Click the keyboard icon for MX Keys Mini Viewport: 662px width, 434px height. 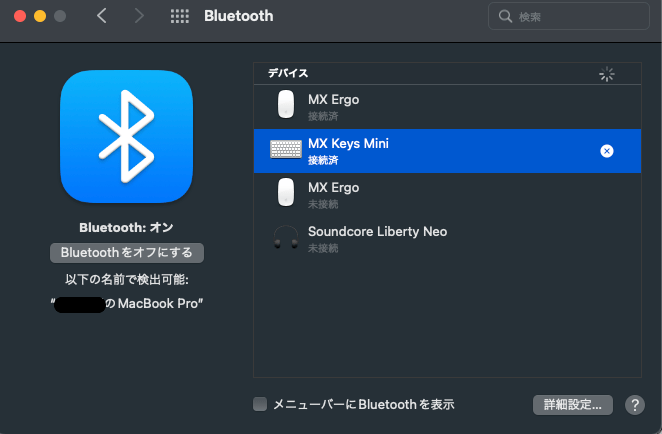point(286,149)
